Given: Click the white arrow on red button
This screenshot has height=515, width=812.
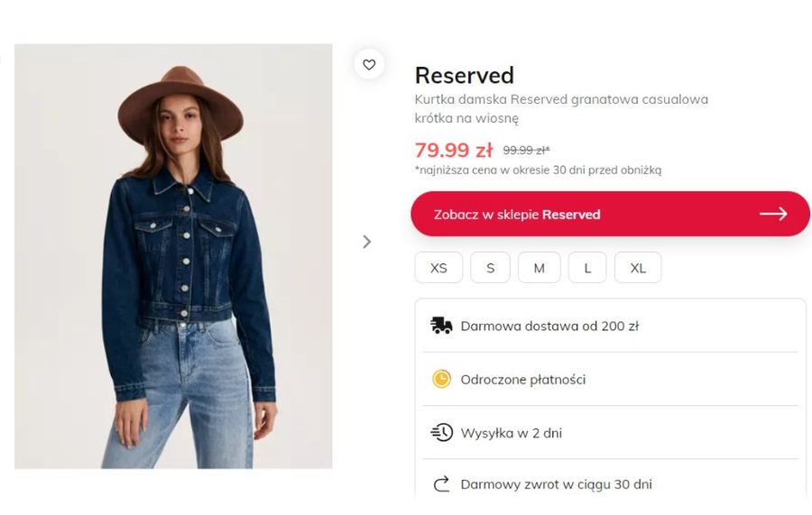Looking at the screenshot, I should pos(773,214).
